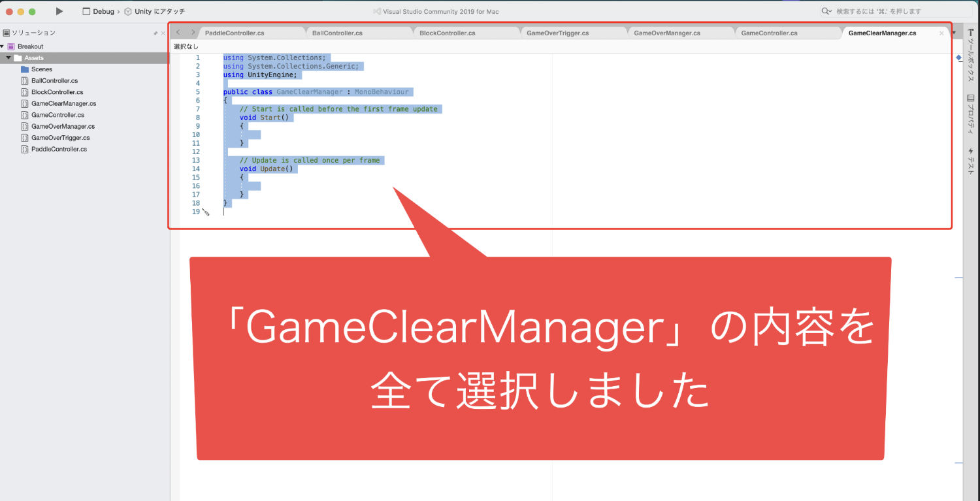
Task: Open BlockController.cs in the solution tree
Action: tap(57, 92)
